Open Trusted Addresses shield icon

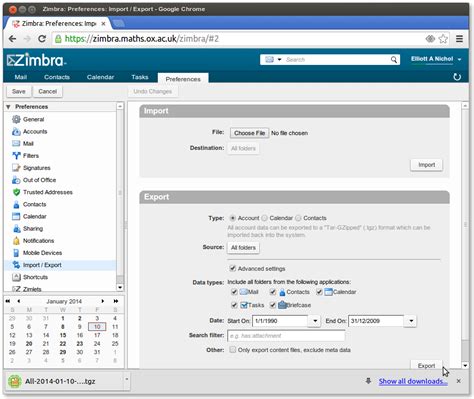[16, 192]
